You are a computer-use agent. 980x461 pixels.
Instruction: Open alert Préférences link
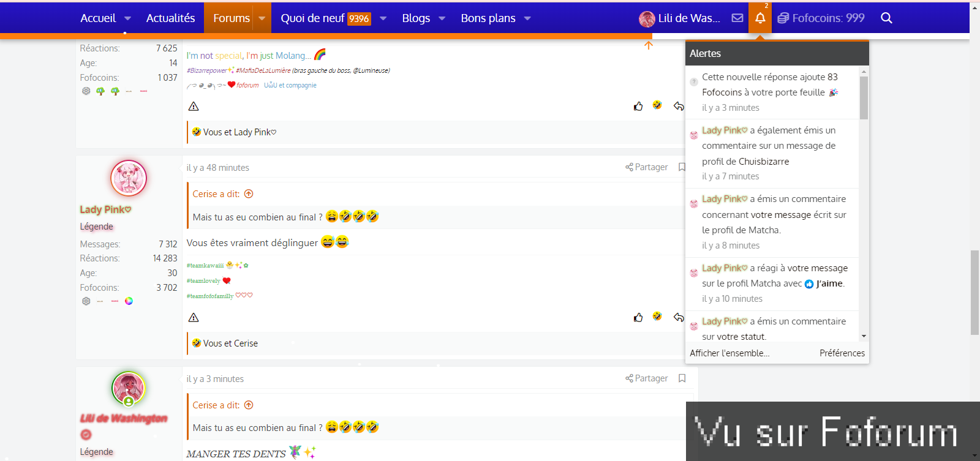[842, 353]
